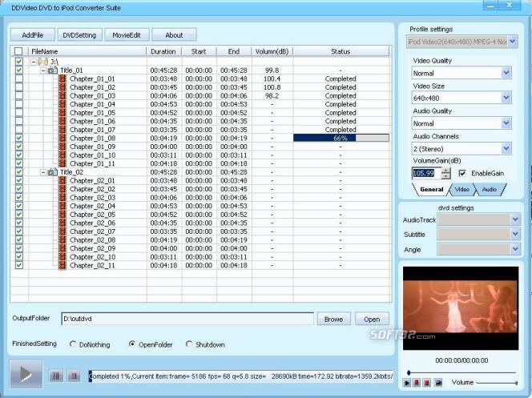Click the film icon of Chapter_02_01
Image resolution: width=532 pixels, height=398 pixels.
click(x=62, y=181)
